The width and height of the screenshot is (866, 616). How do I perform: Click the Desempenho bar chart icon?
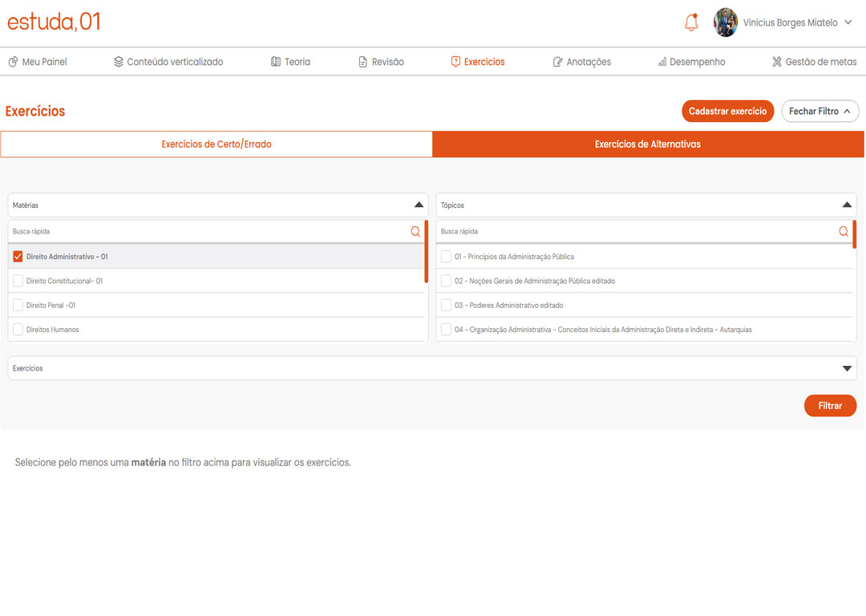coord(662,62)
